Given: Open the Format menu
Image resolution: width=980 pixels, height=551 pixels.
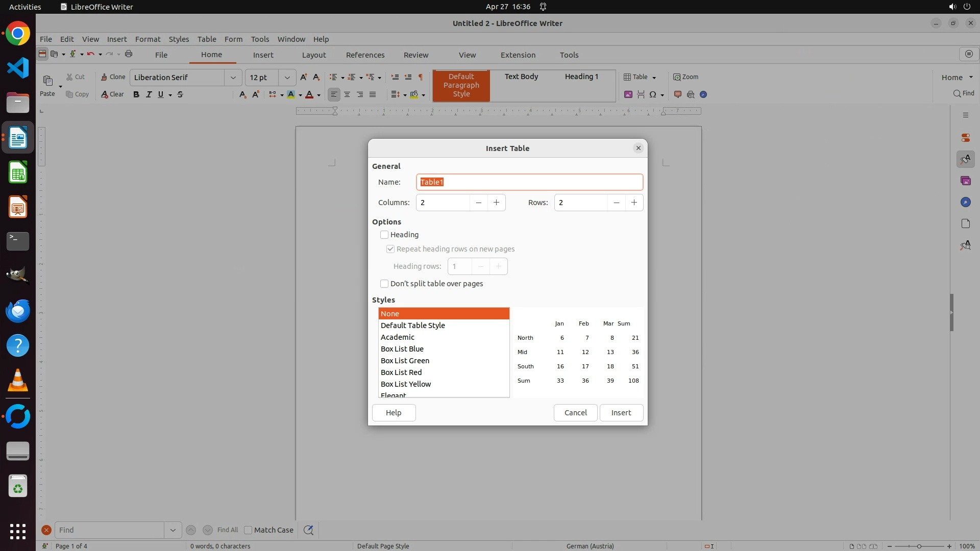Looking at the screenshot, I should click(148, 39).
